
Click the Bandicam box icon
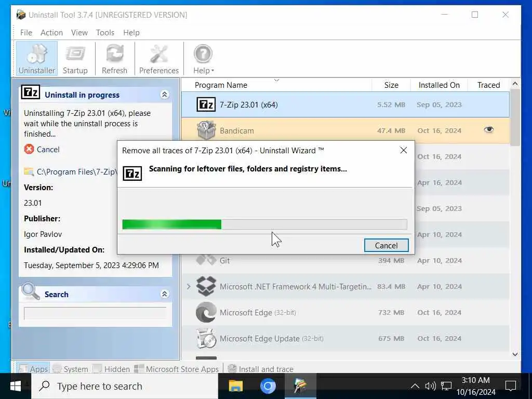click(x=206, y=130)
